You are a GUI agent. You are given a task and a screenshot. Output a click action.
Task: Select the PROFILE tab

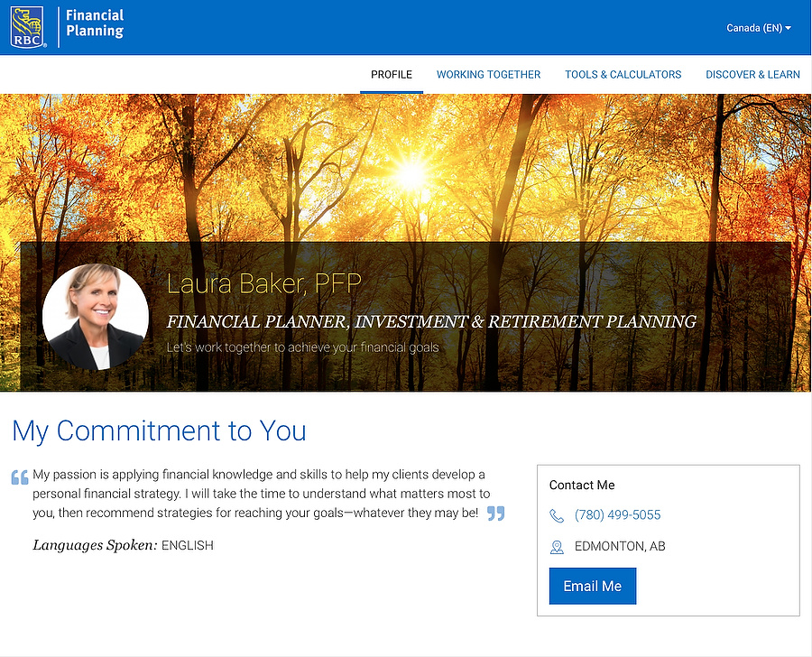coord(392,75)
